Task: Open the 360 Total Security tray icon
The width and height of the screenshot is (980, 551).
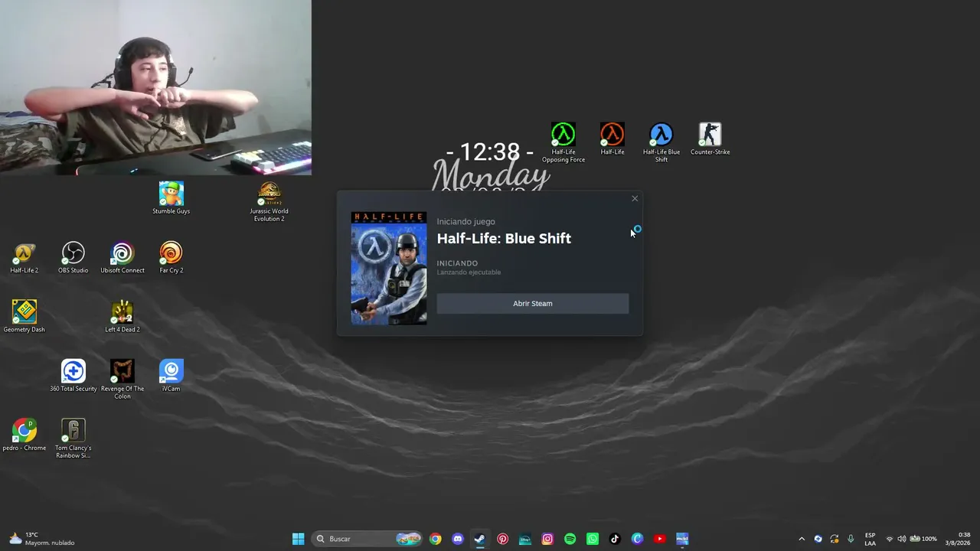Action: click(x=818, y=539)
